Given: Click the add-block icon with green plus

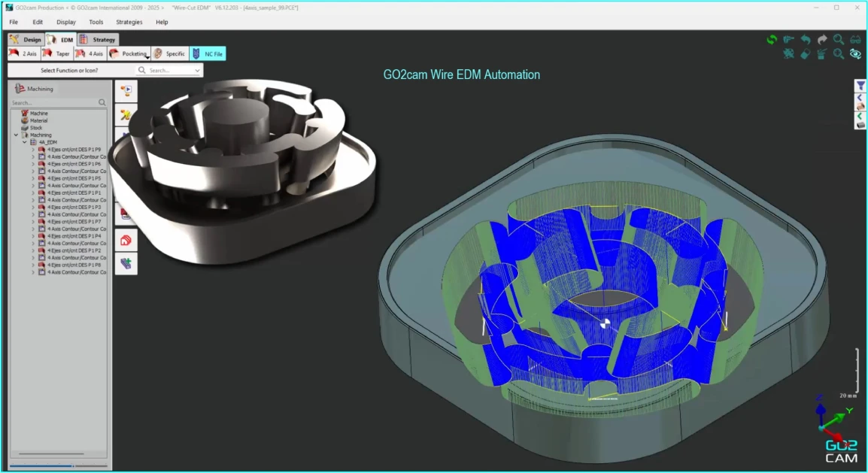Looking at the screenshot, I should click(x=126, y=263).
